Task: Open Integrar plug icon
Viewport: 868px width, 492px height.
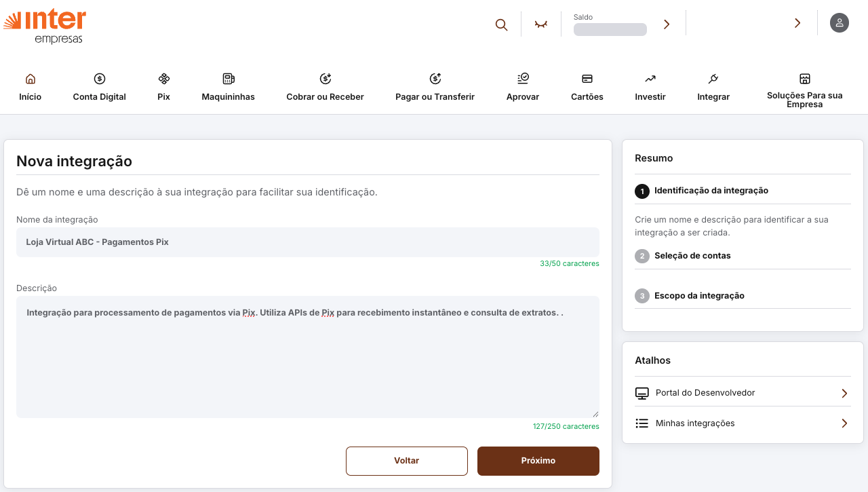Action: (x=713, y=79)
